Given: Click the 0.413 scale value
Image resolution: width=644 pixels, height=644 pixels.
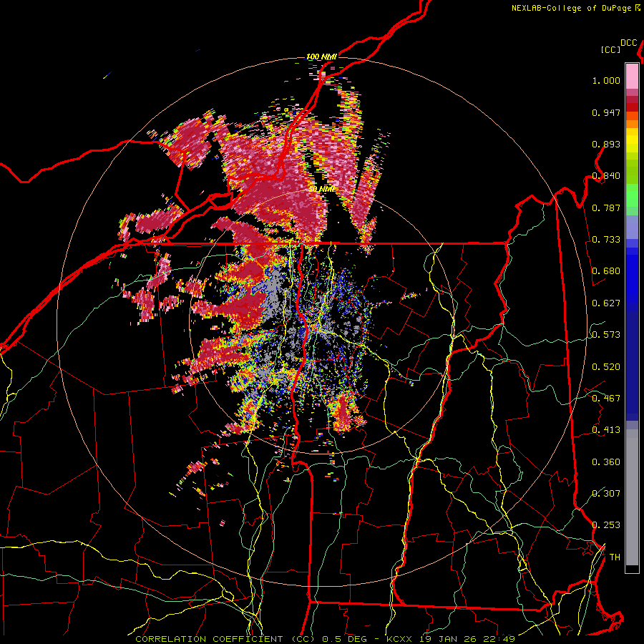Looking at the screenshot, I should [x=606, y=430].
